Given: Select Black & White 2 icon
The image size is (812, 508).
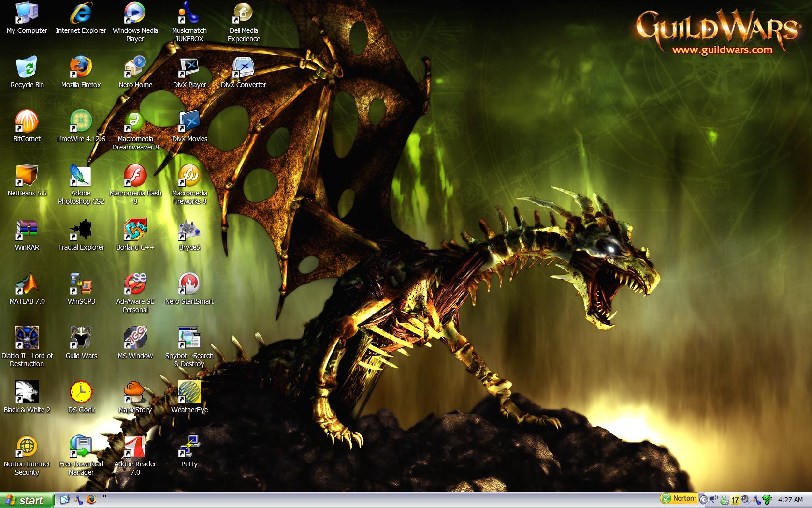Looking at the screenshot, I should coord(27,398).
